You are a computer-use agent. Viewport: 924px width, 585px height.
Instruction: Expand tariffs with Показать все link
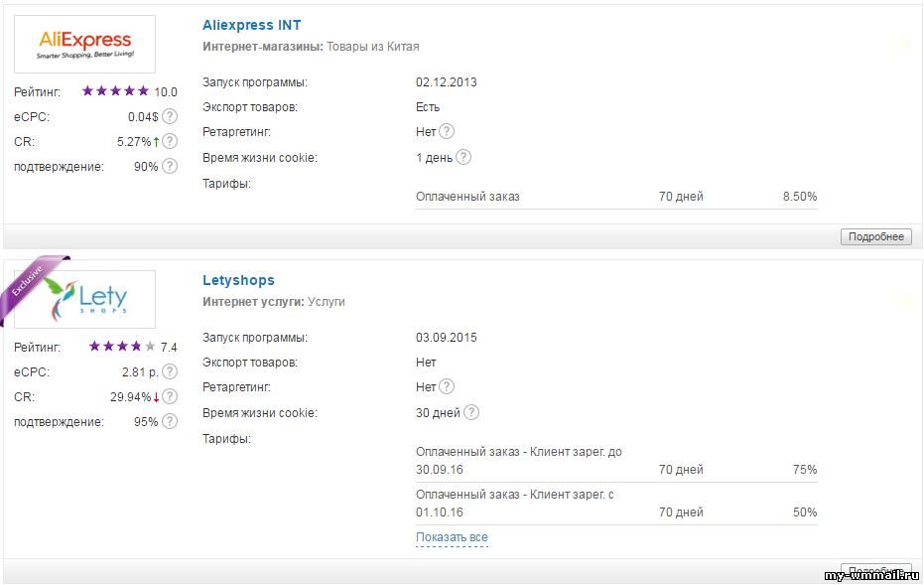(452, 537)
